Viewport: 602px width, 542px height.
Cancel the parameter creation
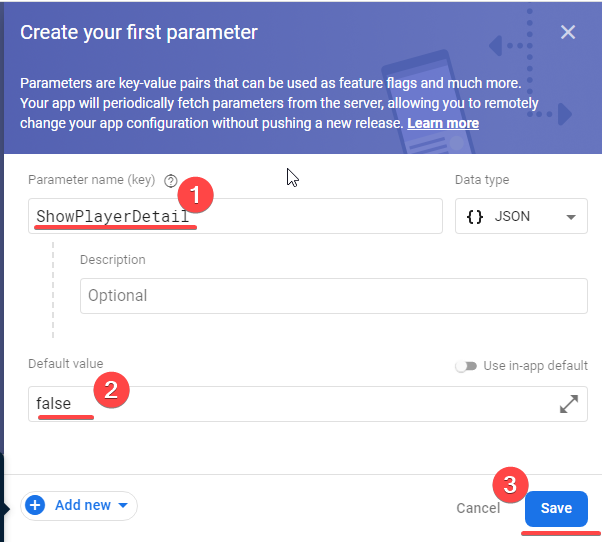click(x=478, y=508)
